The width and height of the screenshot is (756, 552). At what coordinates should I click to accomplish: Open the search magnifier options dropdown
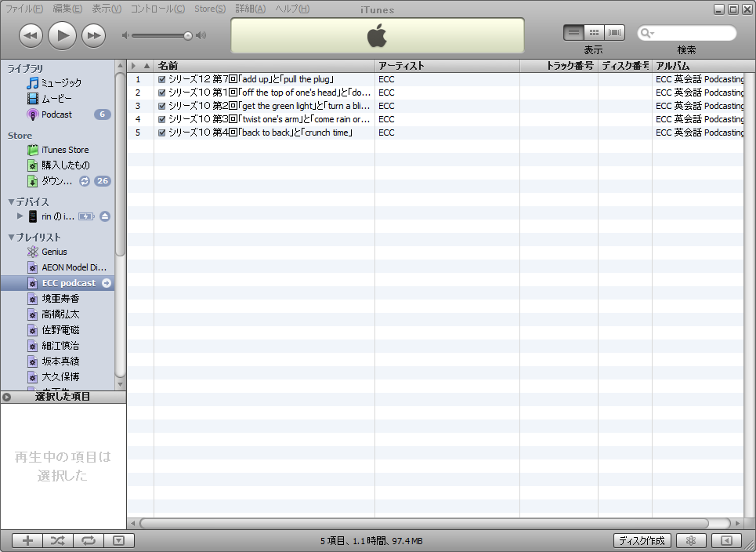pyautogui.click(x=646, y=33)
